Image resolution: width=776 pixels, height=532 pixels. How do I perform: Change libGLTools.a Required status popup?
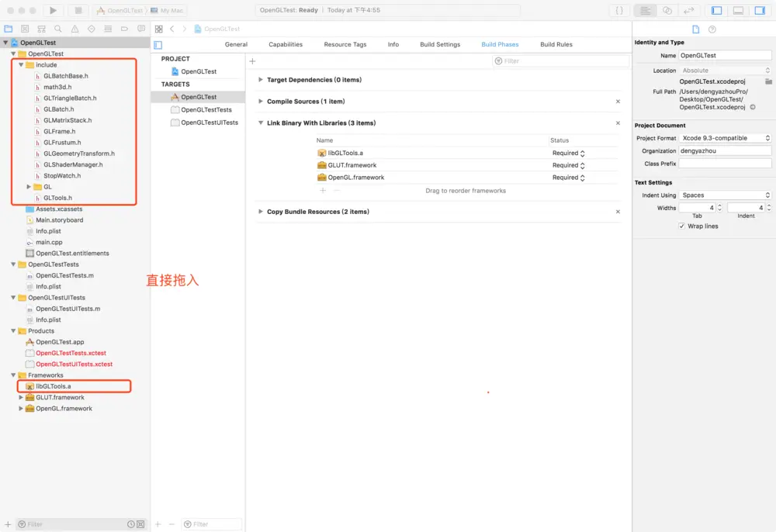[x=569, y=154]
